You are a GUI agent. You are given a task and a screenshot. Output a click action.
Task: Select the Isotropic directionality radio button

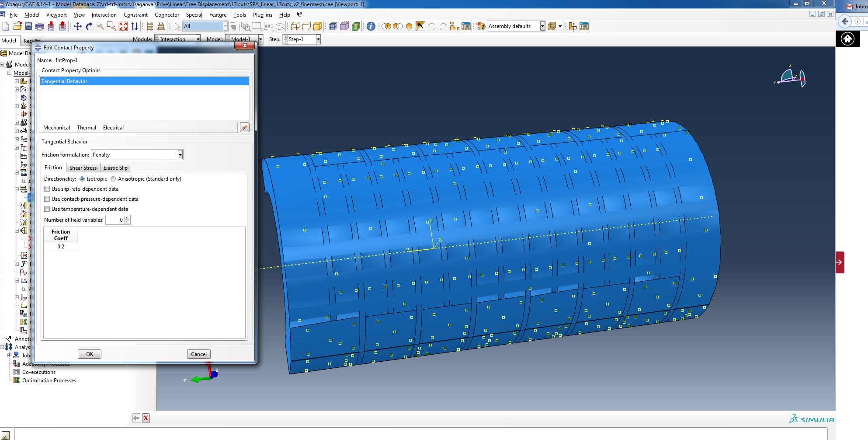(82, 179)
